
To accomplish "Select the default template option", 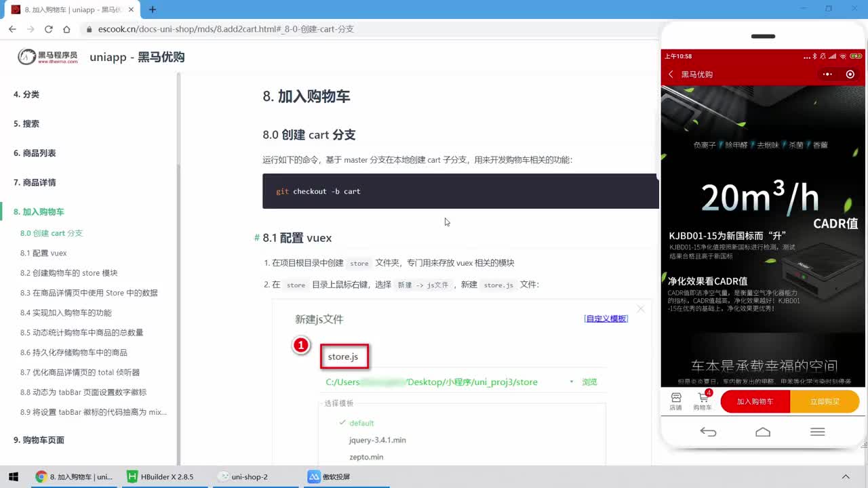I will pyautogui.click(x=361, y=423).
